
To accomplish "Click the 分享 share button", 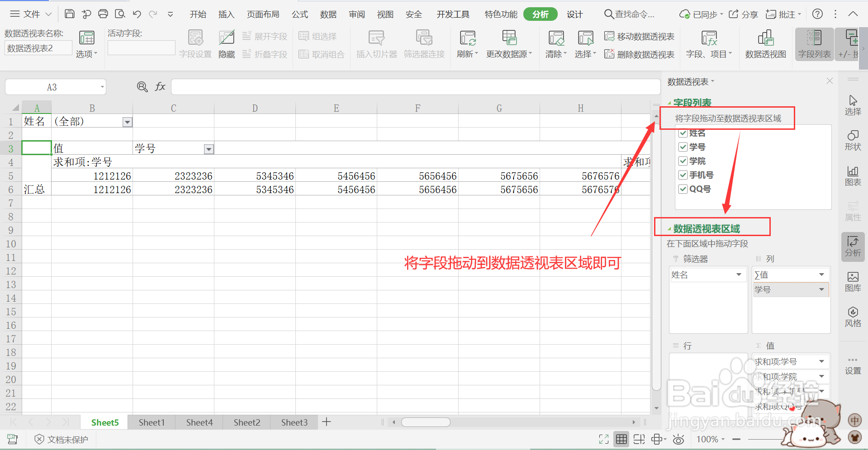I will pyautogui.click(x=743, y=14).
